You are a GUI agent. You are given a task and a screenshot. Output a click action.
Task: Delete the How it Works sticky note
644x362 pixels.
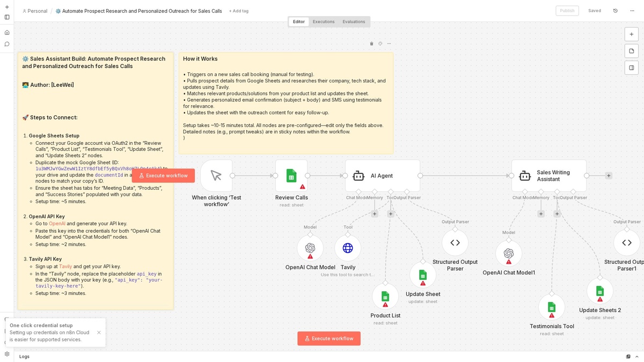[371, 43]
